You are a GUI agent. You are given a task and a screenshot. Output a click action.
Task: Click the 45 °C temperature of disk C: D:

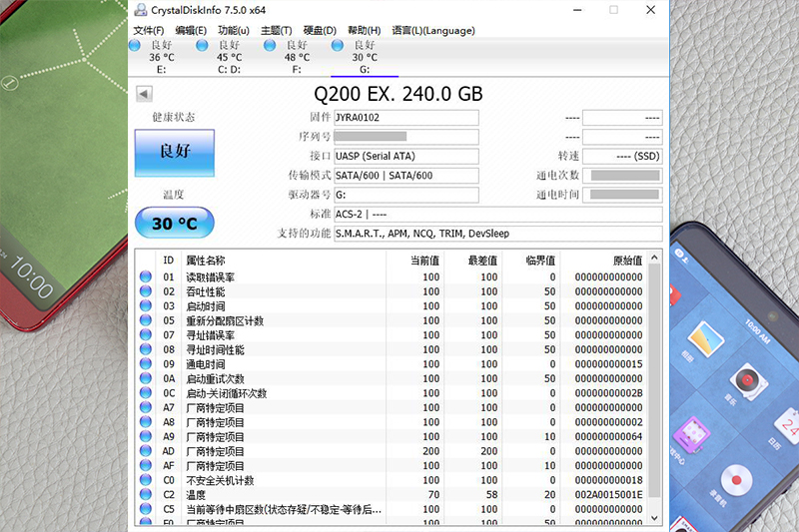230,58
